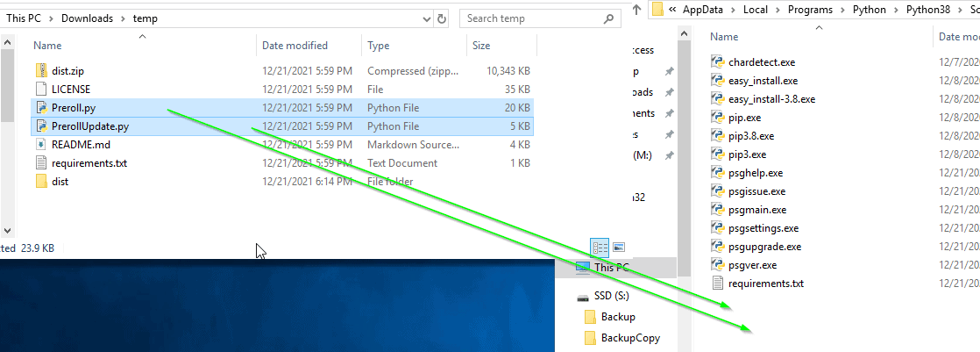Click This PC in address breadcrumb
The height and width of the screenshot is (352, 980).
pos(25,18)
